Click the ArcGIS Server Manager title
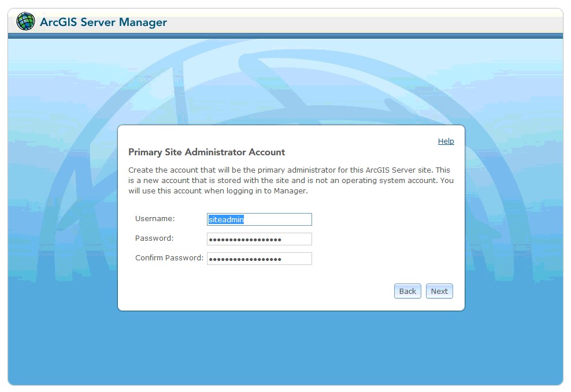This screenshot has width=571, height=392. [x=103, y=22]
